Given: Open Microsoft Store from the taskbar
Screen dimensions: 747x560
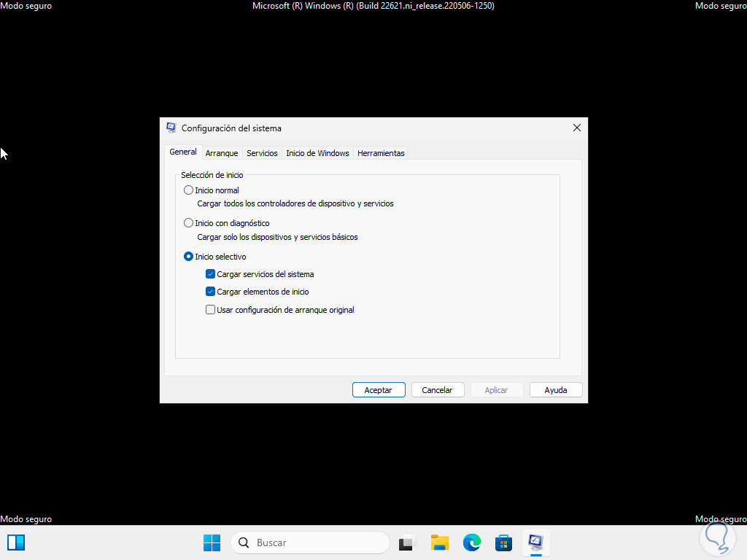Looking at the screenshot, I should 503,542.
